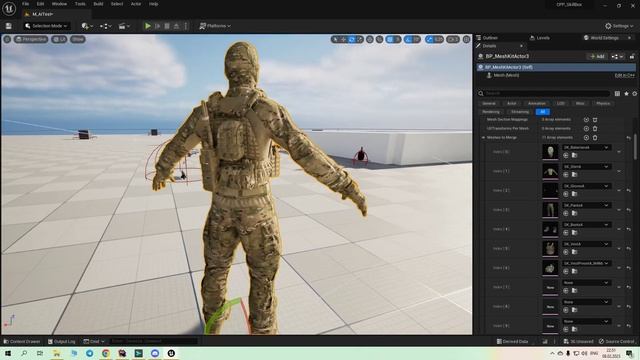Toggle surface snapping icon in viewport toolbar

pos(380,39)
